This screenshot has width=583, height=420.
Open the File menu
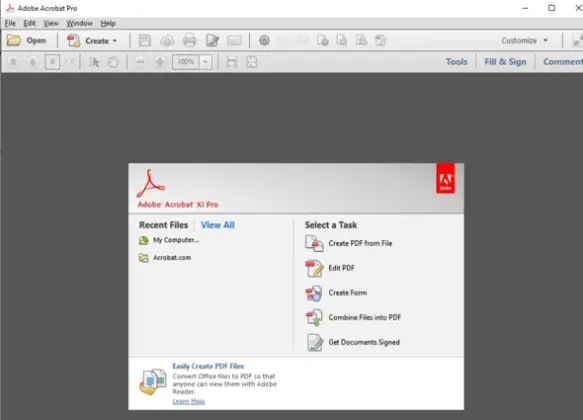10,23
